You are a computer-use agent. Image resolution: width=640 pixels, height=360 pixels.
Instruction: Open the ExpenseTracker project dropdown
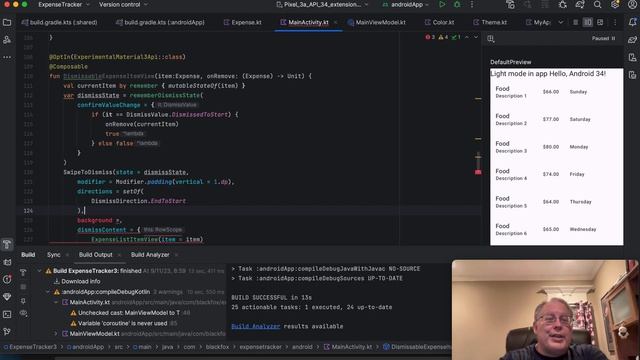[64, 4]
